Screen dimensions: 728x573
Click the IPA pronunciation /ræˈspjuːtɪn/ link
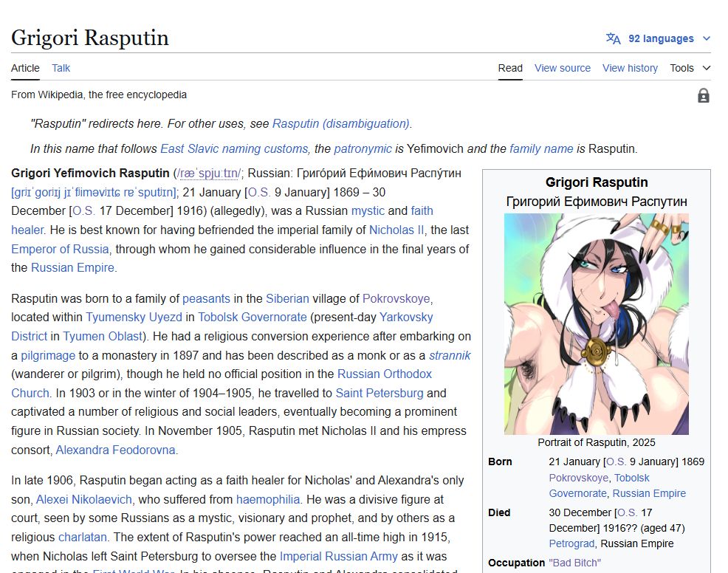(210, 174)
